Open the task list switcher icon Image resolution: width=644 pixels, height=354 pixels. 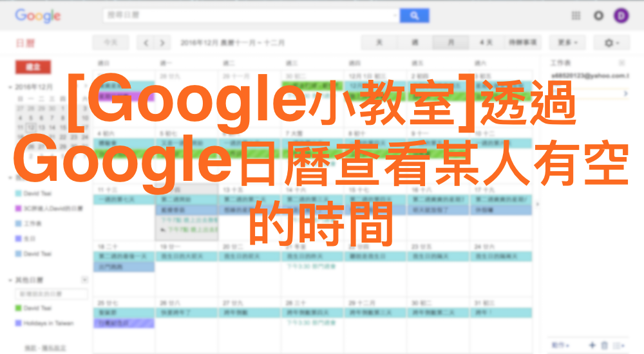click(x=619, y=346)
